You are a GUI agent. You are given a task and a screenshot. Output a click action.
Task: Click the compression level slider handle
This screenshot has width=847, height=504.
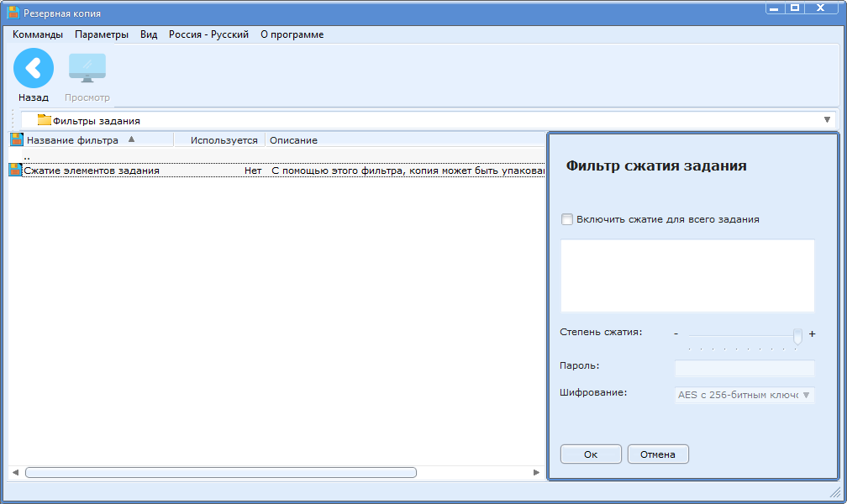797,335
